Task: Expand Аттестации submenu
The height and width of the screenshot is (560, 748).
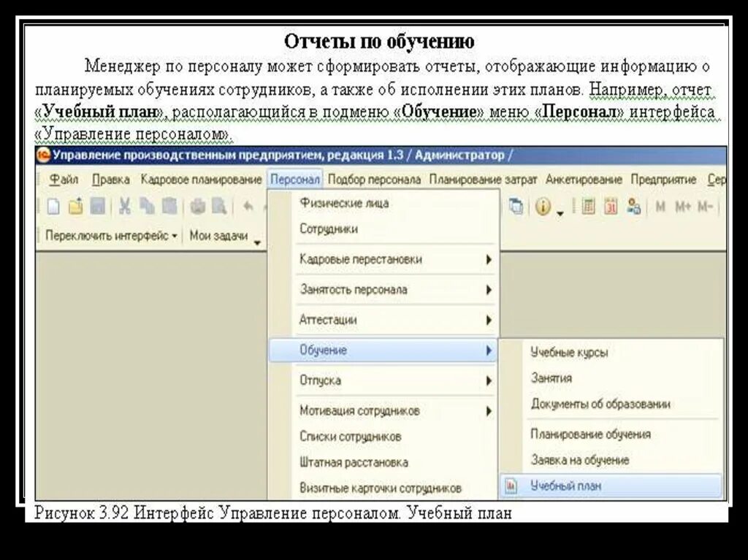Action: 383,320
